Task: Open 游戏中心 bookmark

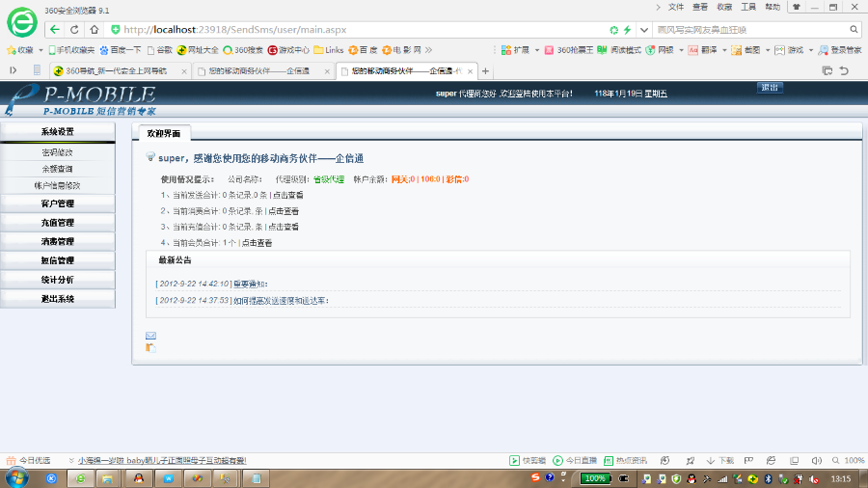Action: [x=288, y=50]
